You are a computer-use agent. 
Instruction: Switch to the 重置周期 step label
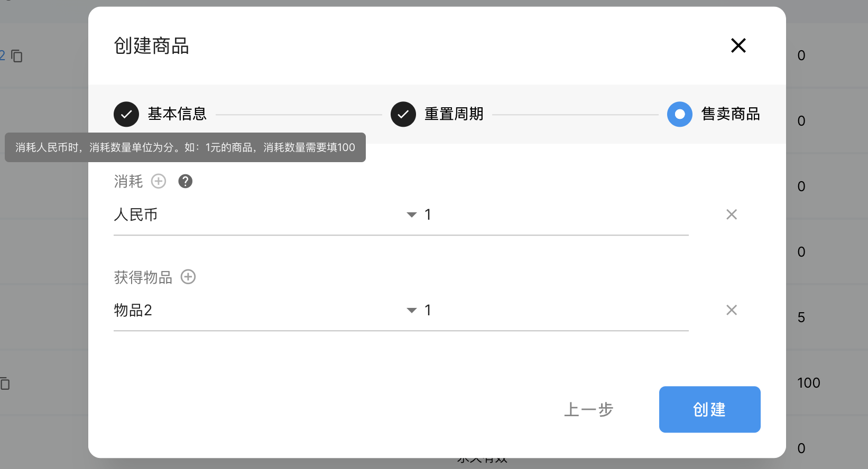454,114
